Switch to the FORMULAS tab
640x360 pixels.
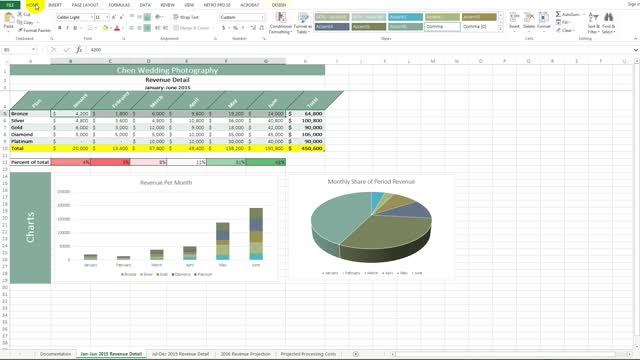point(119,5)
